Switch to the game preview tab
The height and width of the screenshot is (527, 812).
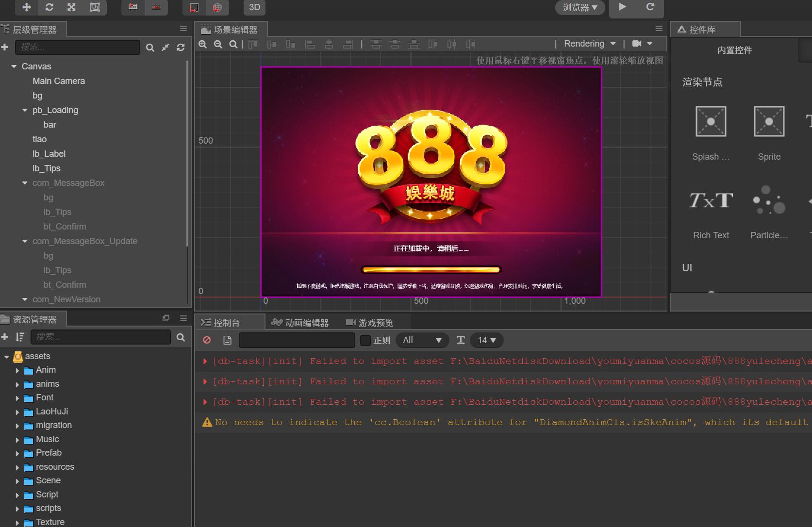370,323
